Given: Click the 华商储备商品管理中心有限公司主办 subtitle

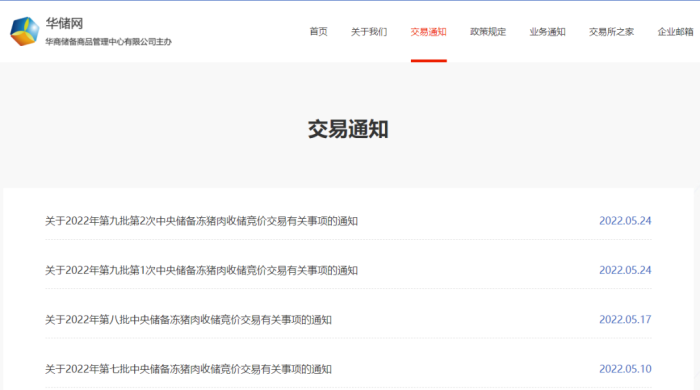Looking at the screenshot, I should 108,42.
